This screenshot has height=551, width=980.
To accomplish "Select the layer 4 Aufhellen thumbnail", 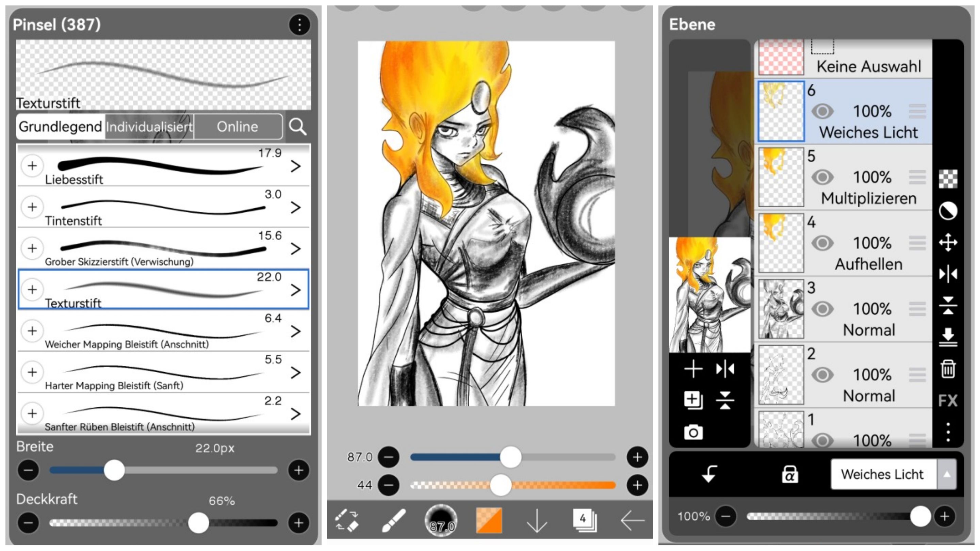I will point(781,243).
